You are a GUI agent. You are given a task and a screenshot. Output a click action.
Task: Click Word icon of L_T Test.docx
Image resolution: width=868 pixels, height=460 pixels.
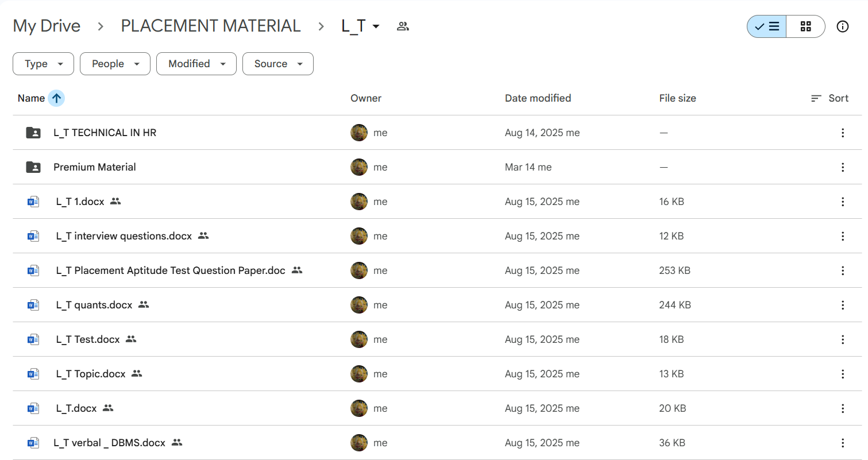click(x=33, y=339)
